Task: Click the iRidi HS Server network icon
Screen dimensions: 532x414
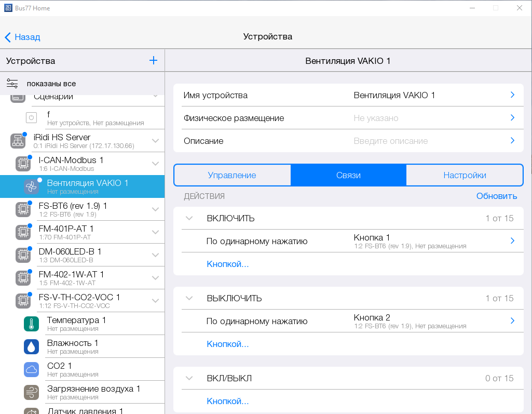Action: (x=18, y=141)
